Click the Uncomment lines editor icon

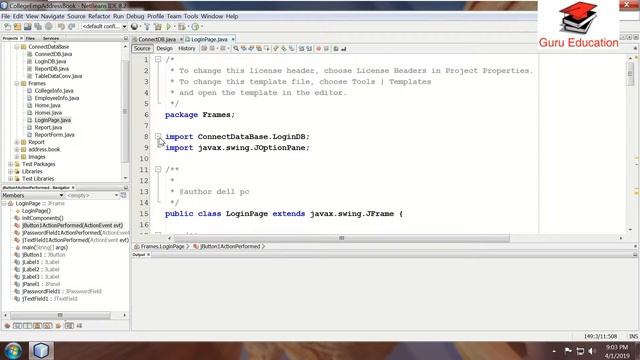344,49
